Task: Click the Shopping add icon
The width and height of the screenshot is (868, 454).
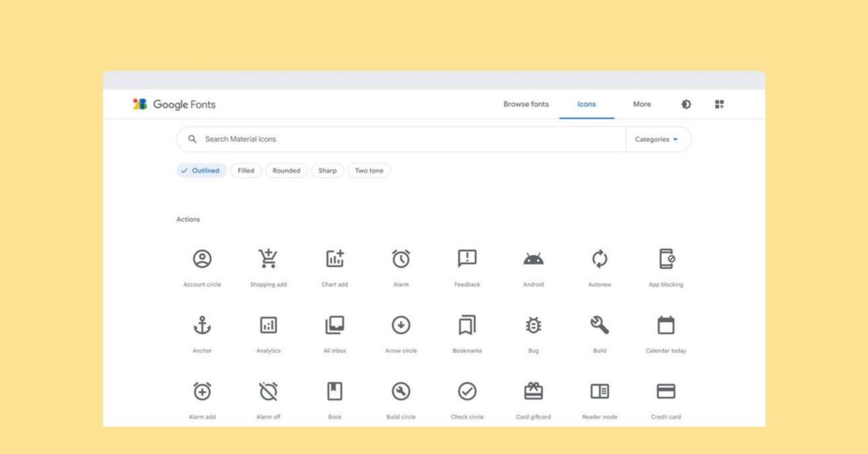Action: [x=268, y=259]
